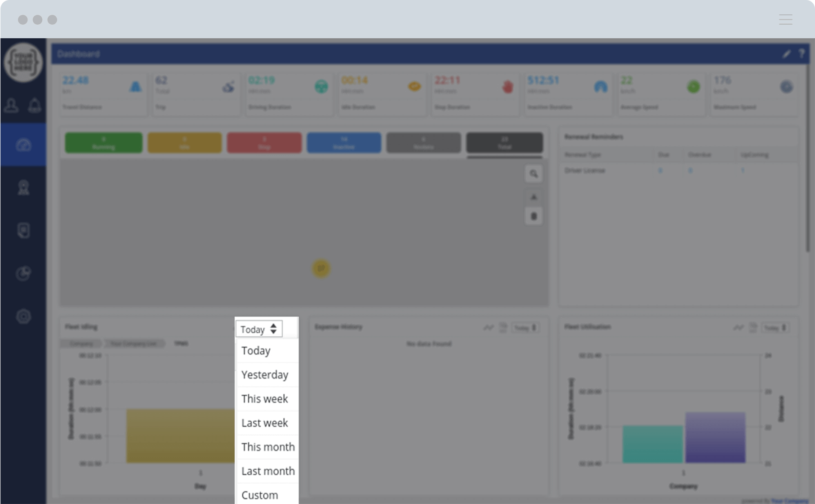Click the pencil edit icon in Dashboard header

pos(786,54)
